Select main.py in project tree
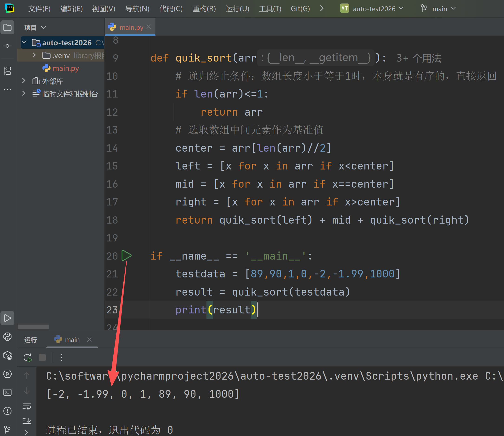Viewport: 504px width, 436px height. 66,68
